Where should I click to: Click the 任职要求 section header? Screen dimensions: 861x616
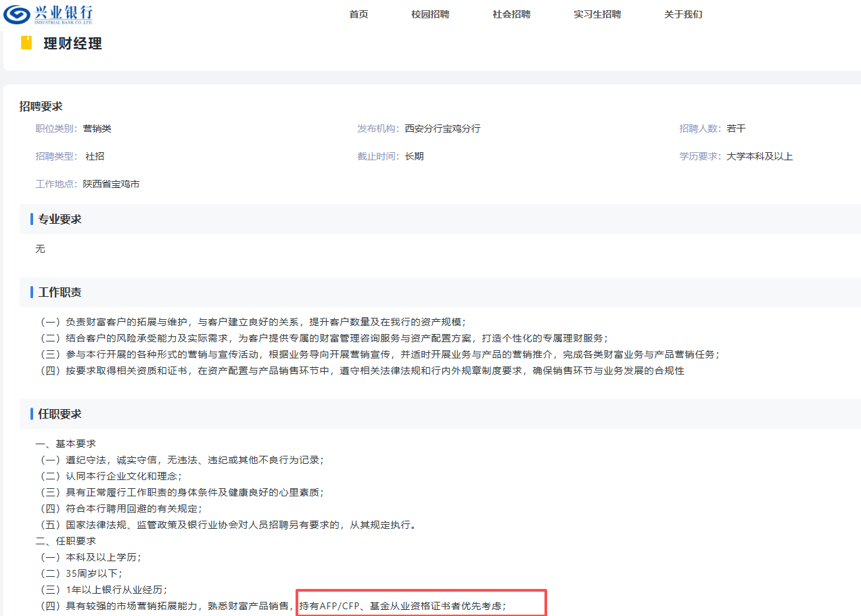tap(60, 414)
